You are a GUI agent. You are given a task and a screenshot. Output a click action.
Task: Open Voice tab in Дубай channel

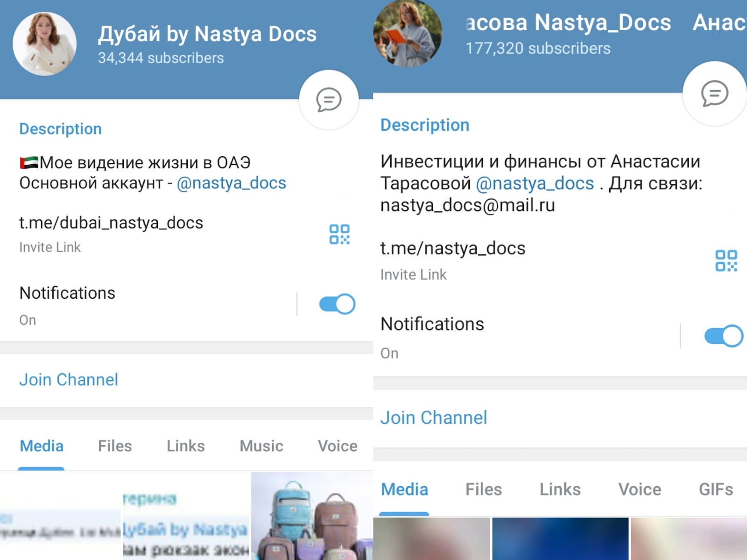[338, 446]
